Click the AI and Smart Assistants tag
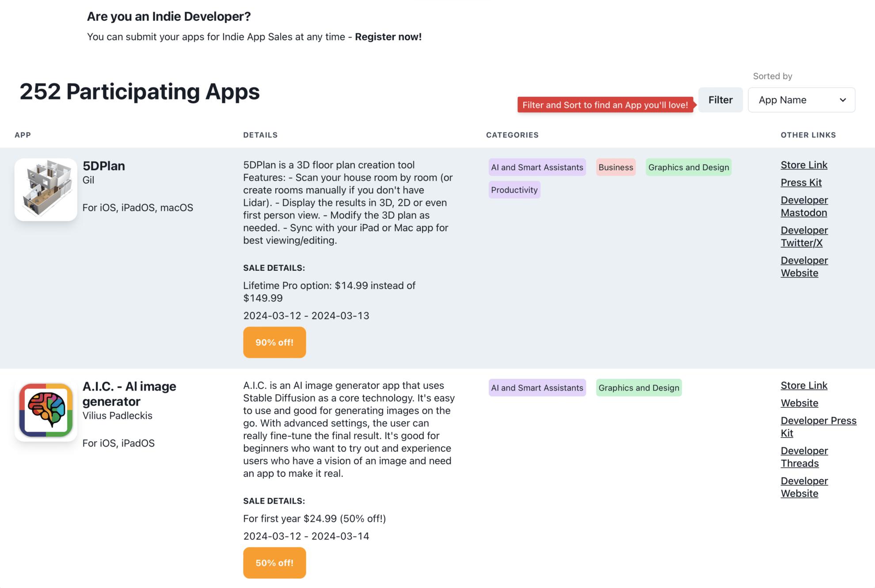The image size is (875, 588). click(x=536, y=167)
